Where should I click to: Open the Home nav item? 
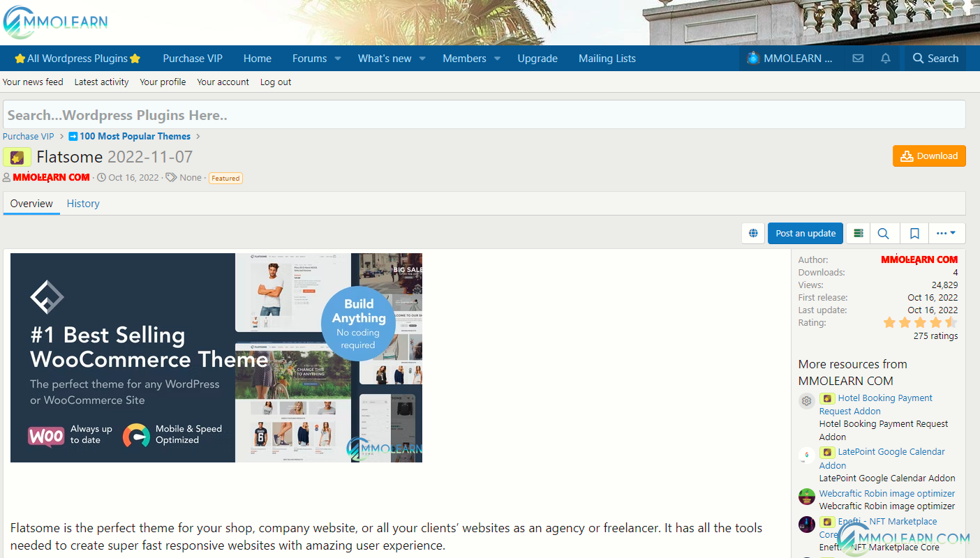click(258, 59)
